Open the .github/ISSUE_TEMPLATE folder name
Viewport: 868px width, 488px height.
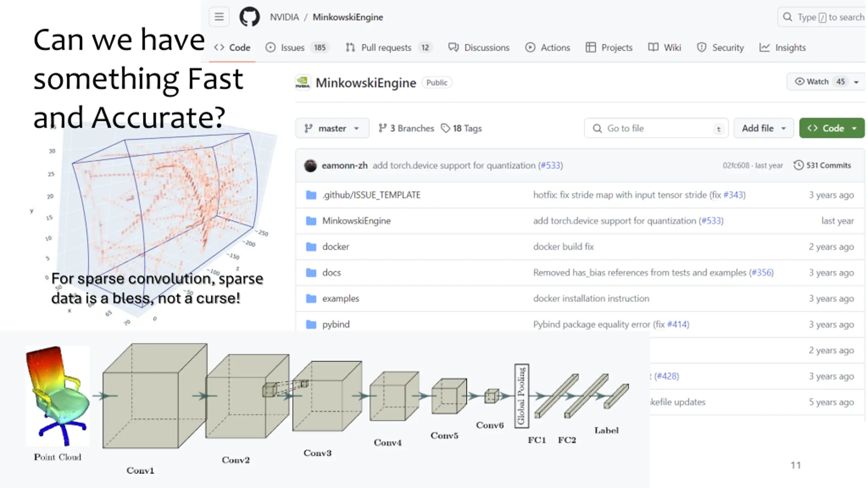371,195
